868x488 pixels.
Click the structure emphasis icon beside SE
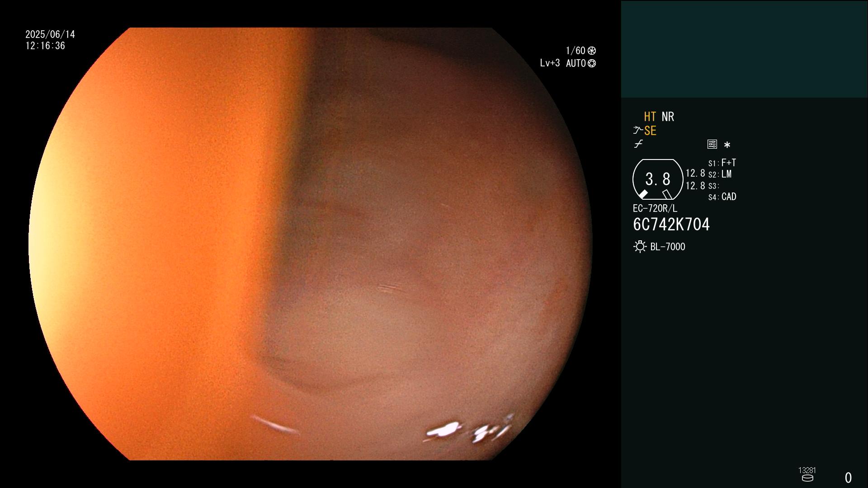point(637,131)
